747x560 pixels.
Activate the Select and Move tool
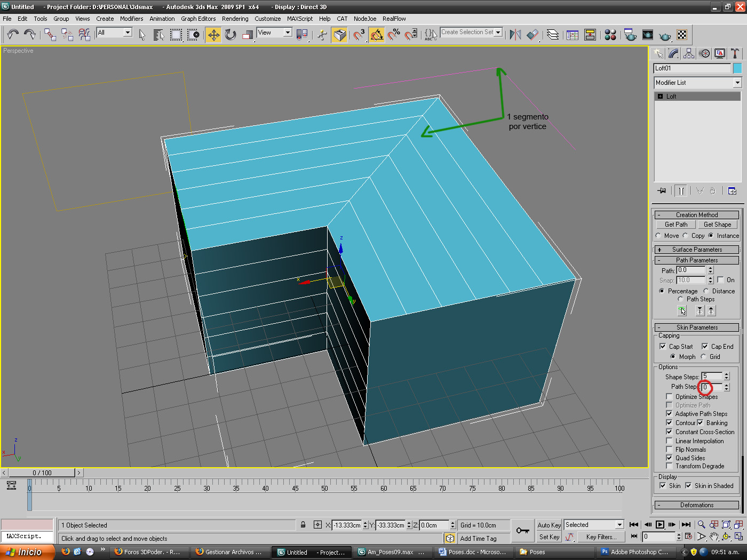(213, 35)
